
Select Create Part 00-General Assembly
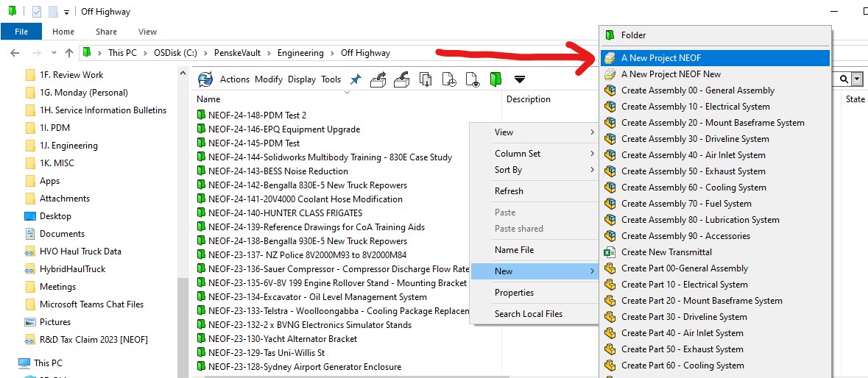tap(715, 268)
